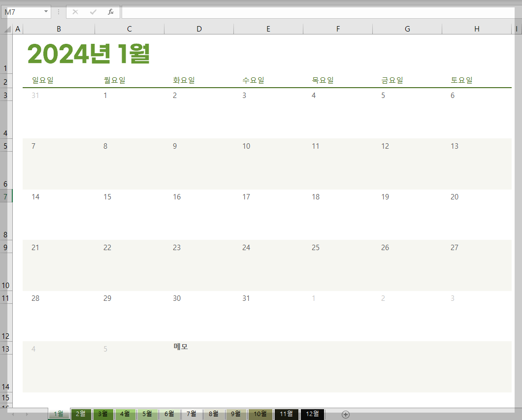
Task: Select column E header
Action: [x=268, y=29]
